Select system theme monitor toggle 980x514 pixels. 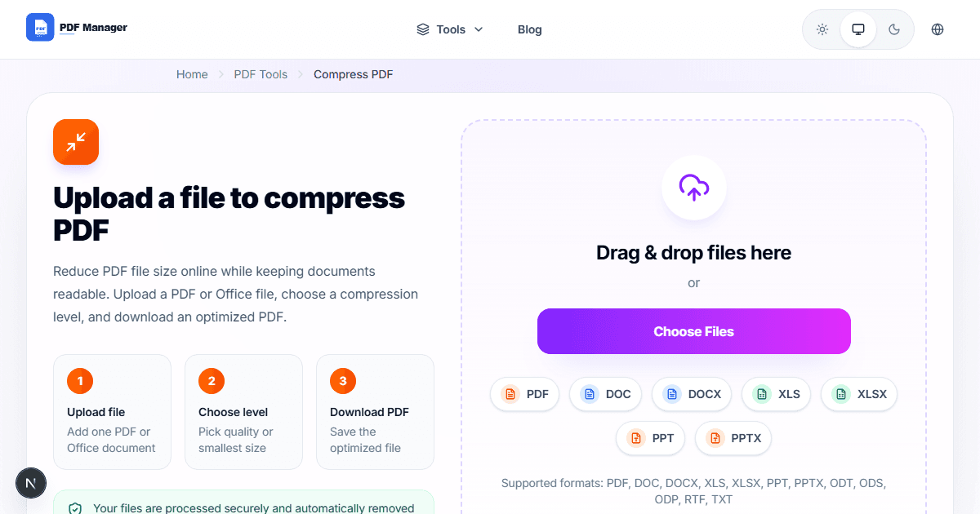point(858,29)
